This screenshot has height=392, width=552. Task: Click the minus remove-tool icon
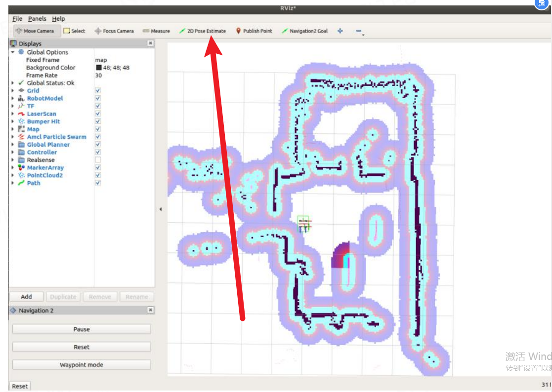(359, 31)
